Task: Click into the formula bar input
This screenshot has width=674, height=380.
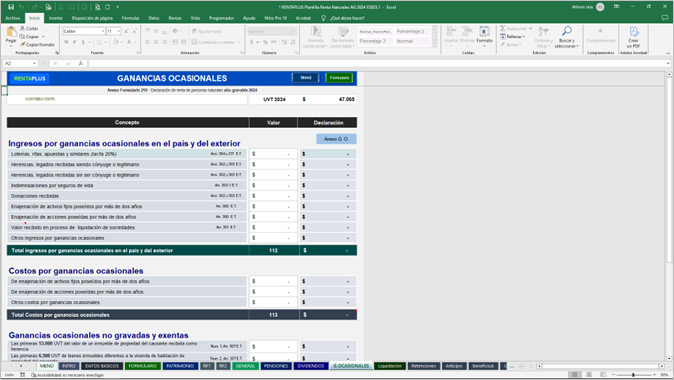Action: tap(377, 63)
